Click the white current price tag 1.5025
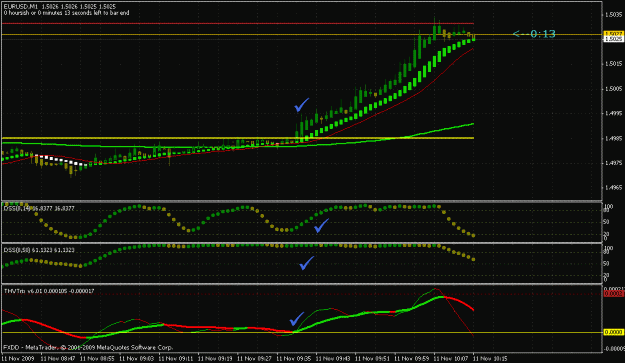Image resolution: width=625 pixels, height=363 pixels. point(614,39)
